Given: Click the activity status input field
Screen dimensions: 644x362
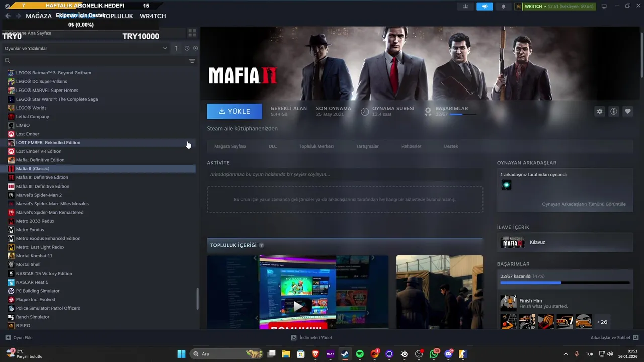Looking at the screenshot, I should [345, 174].
